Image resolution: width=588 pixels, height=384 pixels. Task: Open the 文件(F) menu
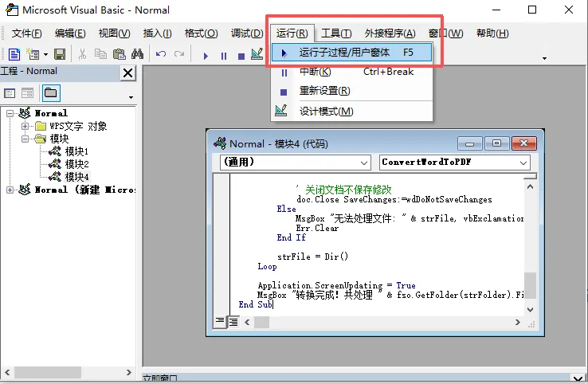click(26, 33)
